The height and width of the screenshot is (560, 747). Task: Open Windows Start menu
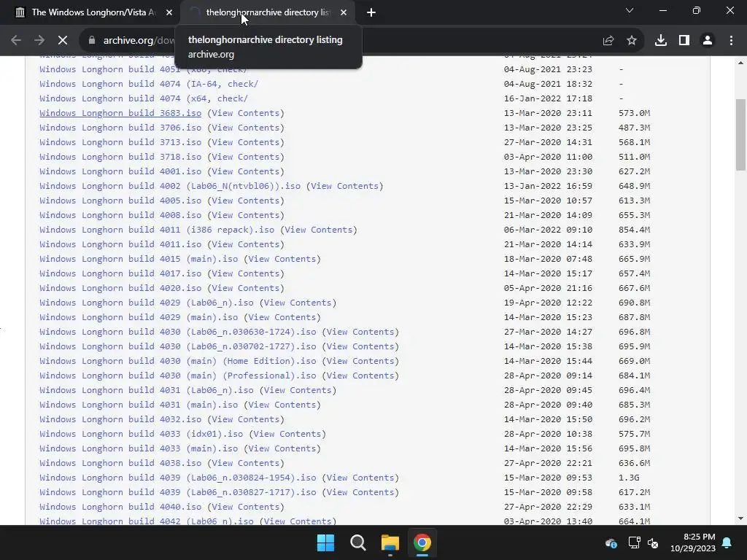pyautogui.click(x=326, y=542)
